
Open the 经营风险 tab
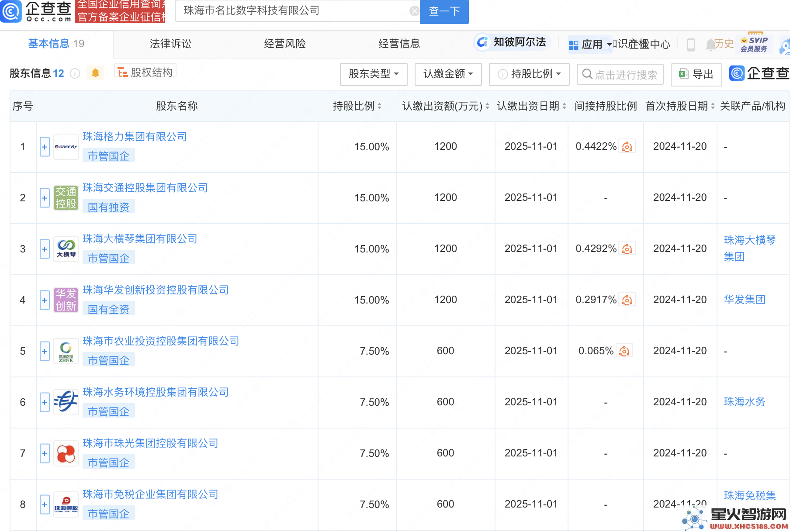[285, 44]
